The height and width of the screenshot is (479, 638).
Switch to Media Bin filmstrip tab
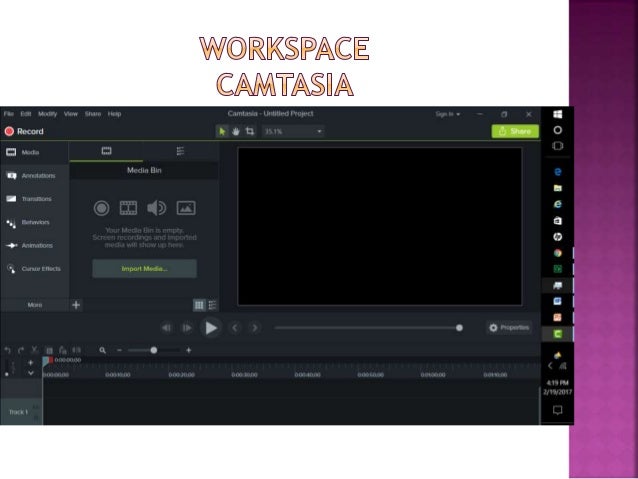point(106,151)
